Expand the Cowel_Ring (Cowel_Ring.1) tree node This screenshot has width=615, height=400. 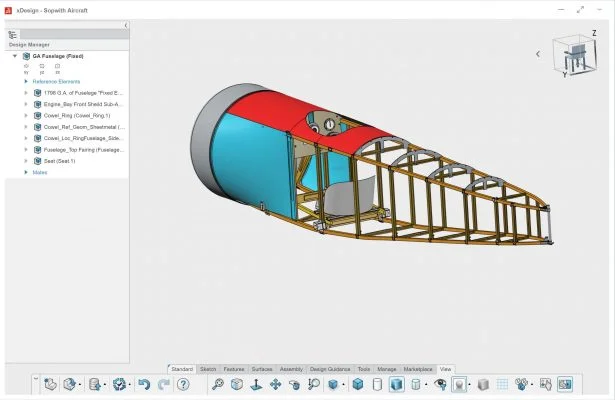click(x=26, y=115)
